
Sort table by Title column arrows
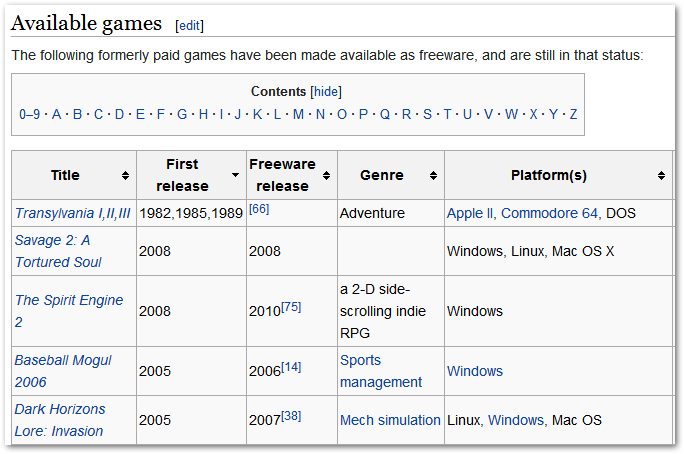coord(125,175)
